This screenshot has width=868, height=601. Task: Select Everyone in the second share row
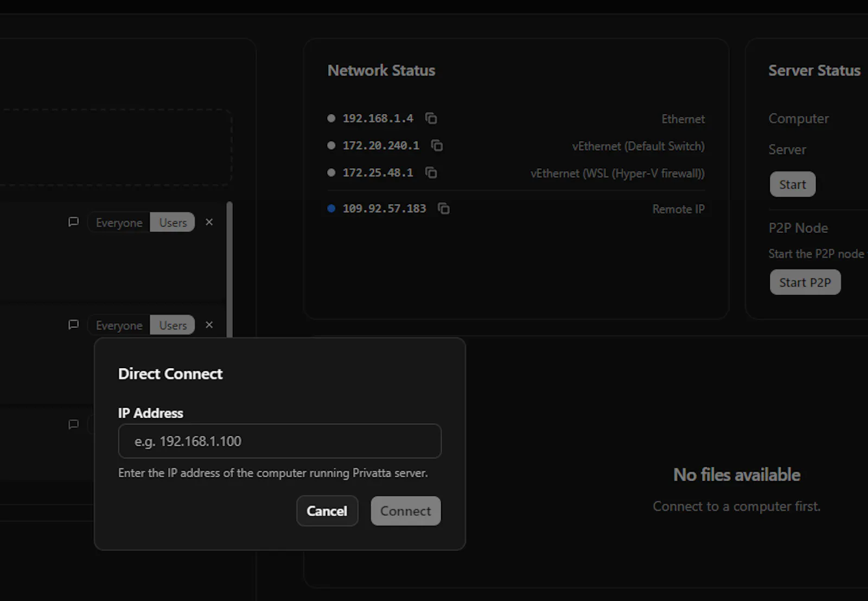tap(119, 325)
